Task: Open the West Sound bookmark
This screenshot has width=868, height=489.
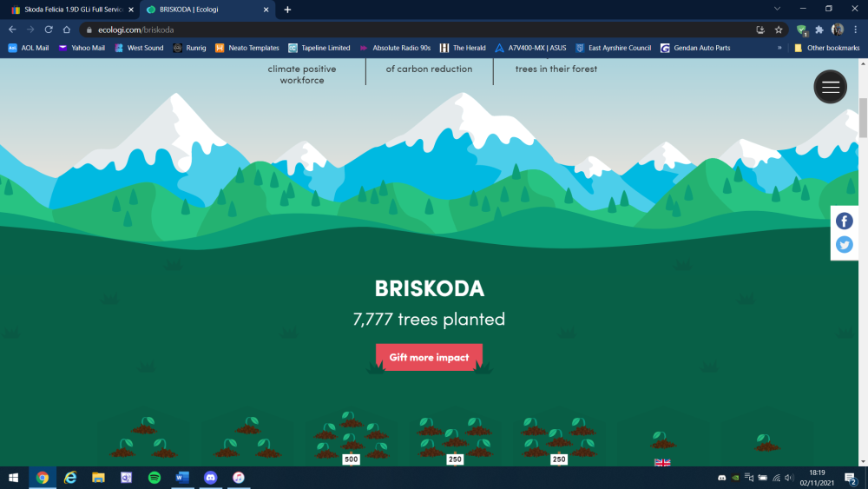Action: (139, 48)
